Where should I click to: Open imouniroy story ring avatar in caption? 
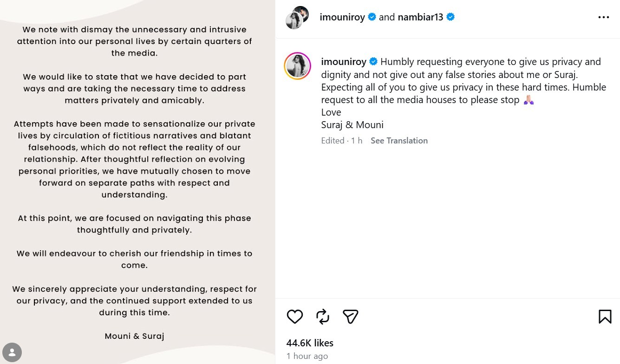click(x=297, y=66)
